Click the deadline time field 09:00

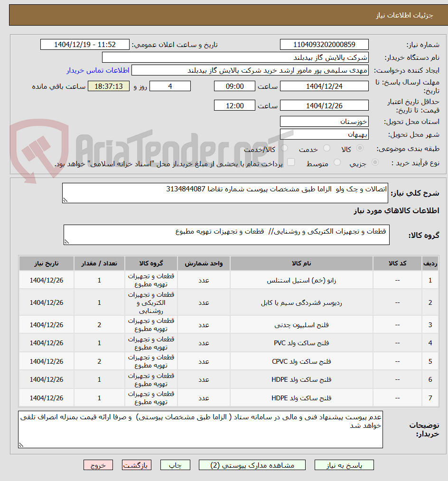click(x=234, y=86)
